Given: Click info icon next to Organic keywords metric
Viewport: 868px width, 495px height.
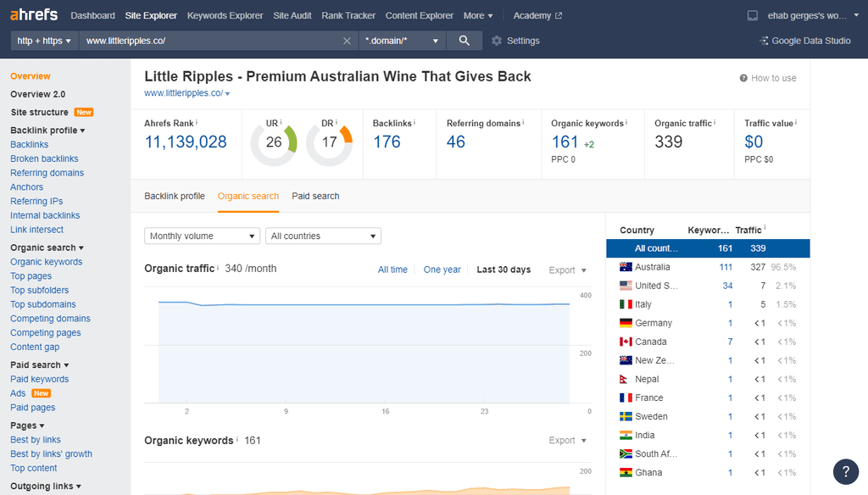Looking at the screenshot, I should (626, 122).
